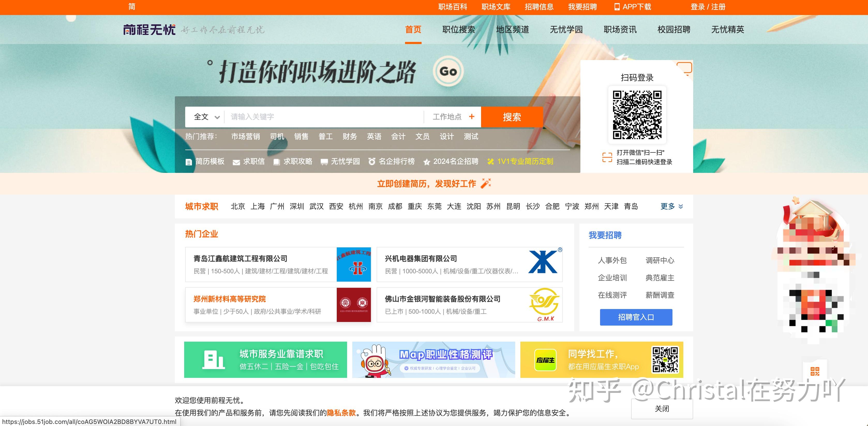Click the building icon on green banner

click(213, 359)
